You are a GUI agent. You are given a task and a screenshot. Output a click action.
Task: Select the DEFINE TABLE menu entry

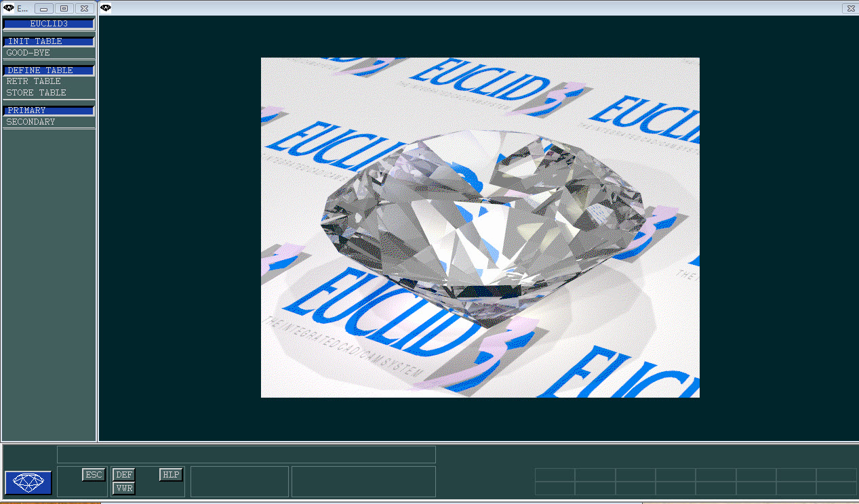click(49, 70)
